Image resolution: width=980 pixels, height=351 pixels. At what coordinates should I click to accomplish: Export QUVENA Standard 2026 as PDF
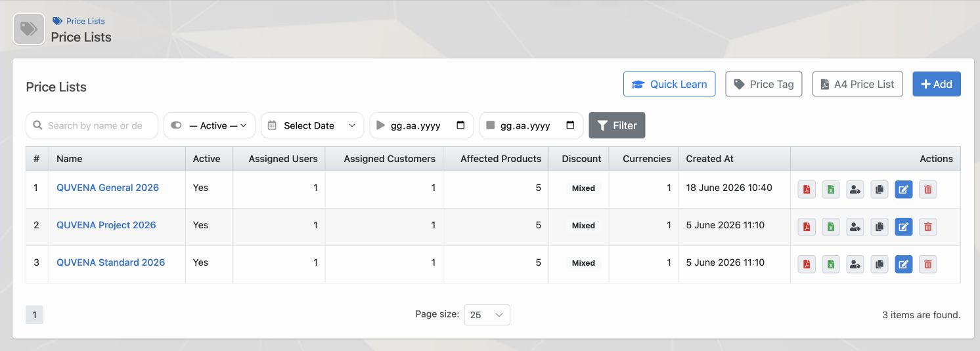807,264
